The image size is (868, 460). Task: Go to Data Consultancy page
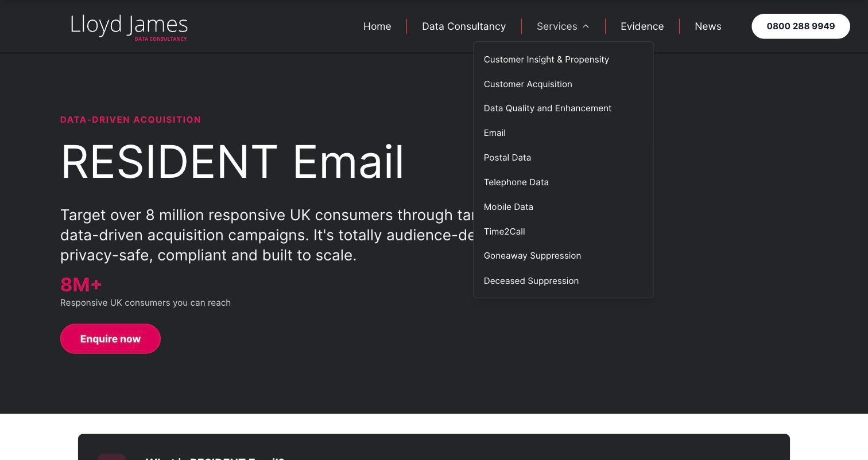[x=464, y=26]
